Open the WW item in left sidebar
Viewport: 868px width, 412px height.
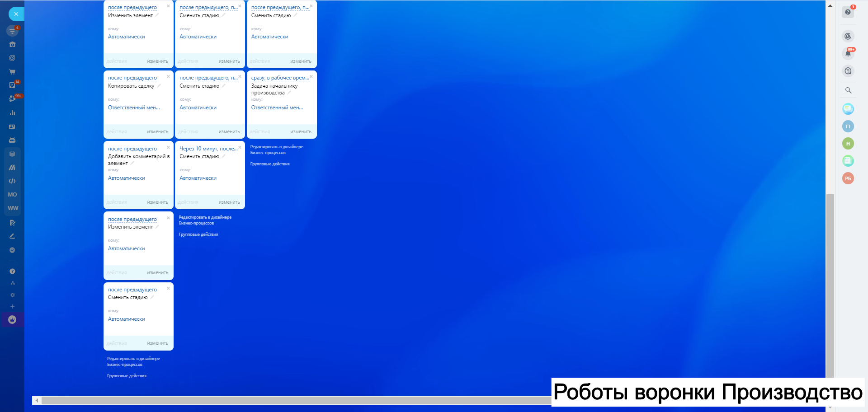(13, 208)
